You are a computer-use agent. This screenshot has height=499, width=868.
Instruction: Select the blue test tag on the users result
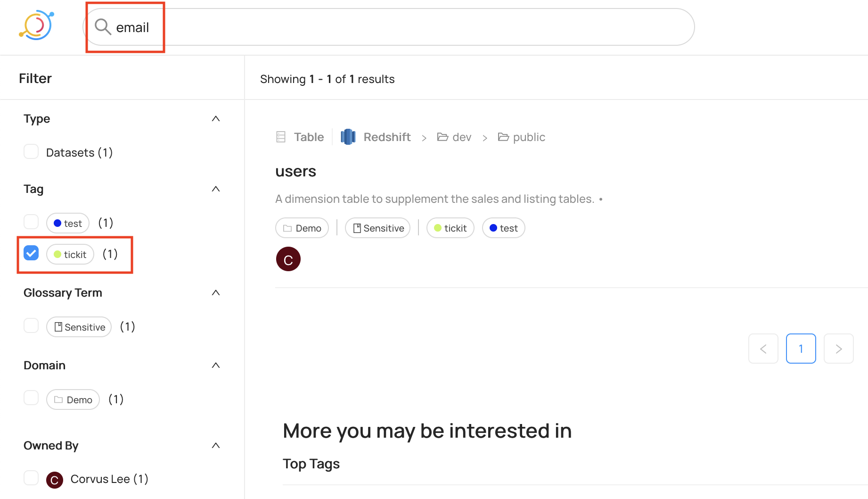503,228
